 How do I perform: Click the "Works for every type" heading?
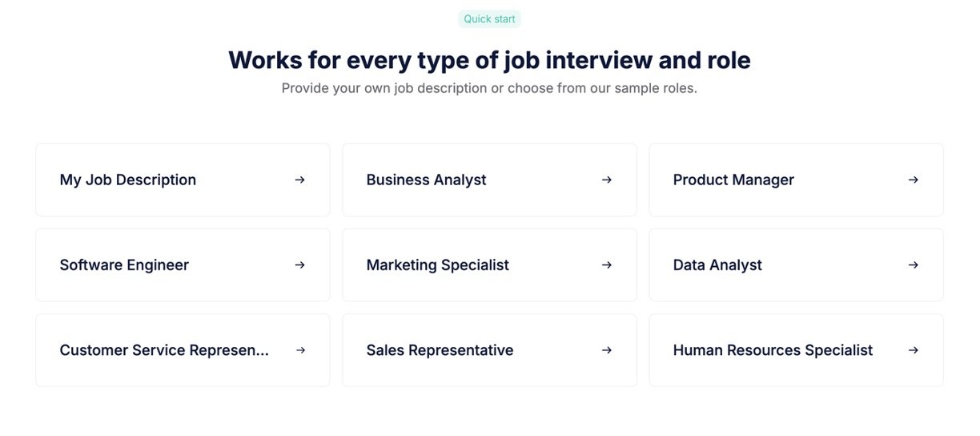tap(489, 60)
